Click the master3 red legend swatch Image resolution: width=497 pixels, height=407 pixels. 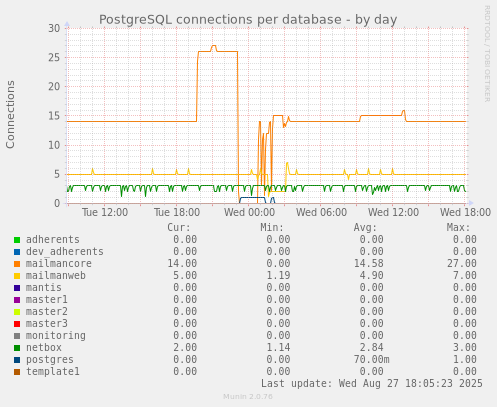point(17,324)
